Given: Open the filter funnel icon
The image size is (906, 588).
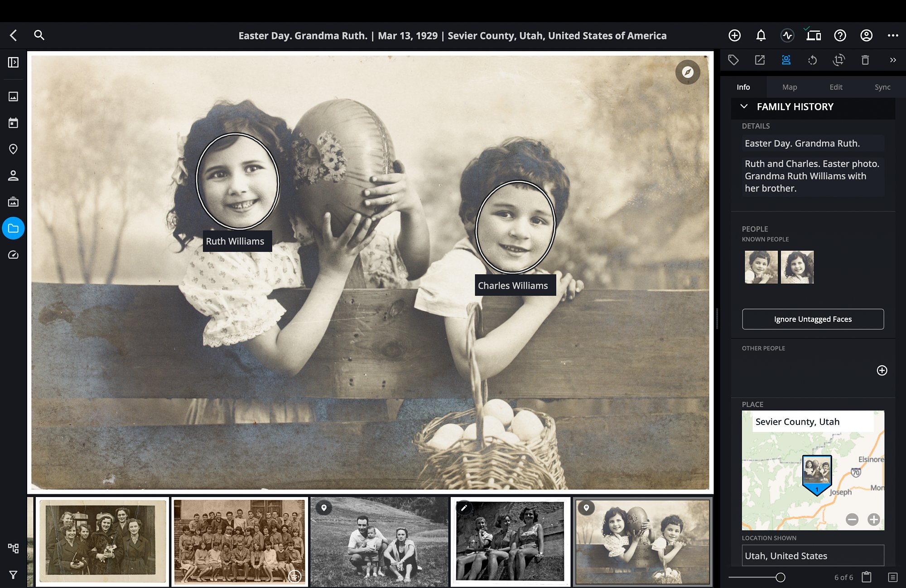Looking at the screenshot, I should [x=13, y=575].
